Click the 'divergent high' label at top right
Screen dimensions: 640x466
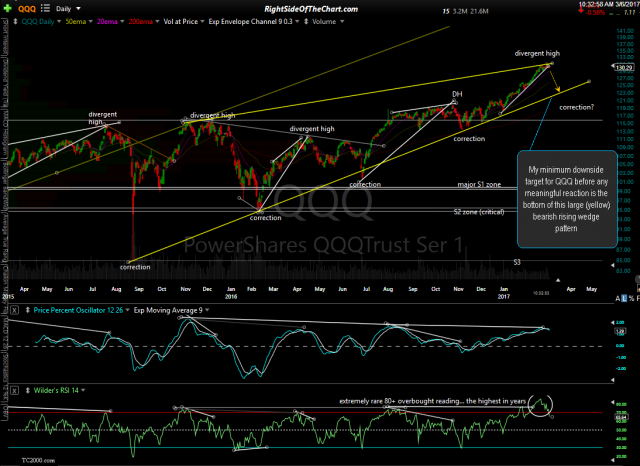(537, 53)
